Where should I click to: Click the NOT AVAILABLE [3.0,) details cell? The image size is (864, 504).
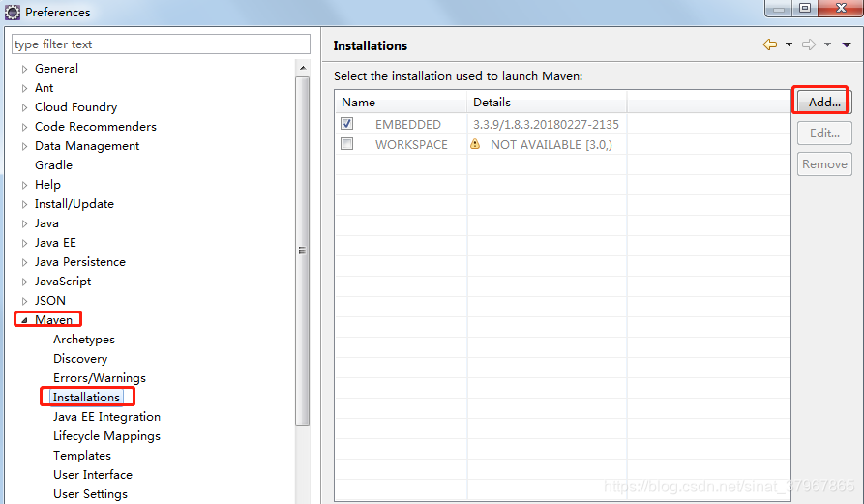[x=551, y=145]
